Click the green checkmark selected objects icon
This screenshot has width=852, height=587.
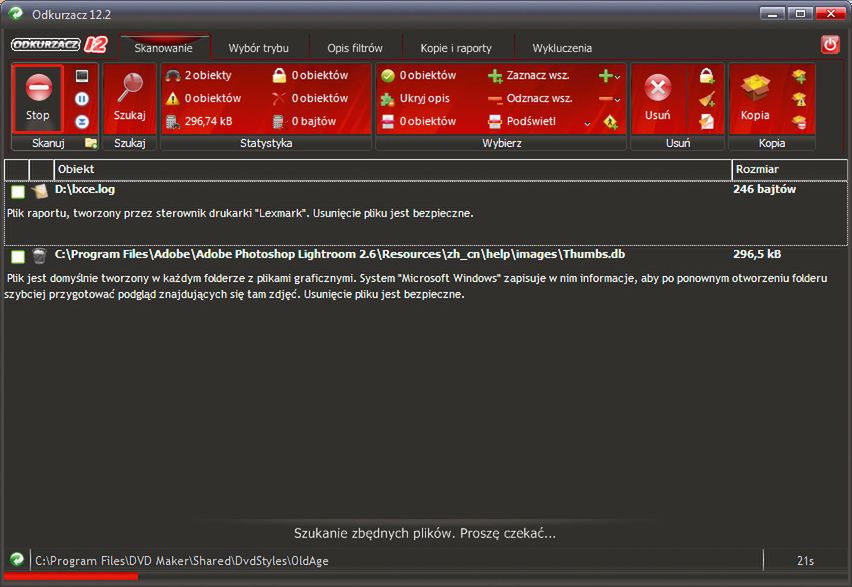387,76
